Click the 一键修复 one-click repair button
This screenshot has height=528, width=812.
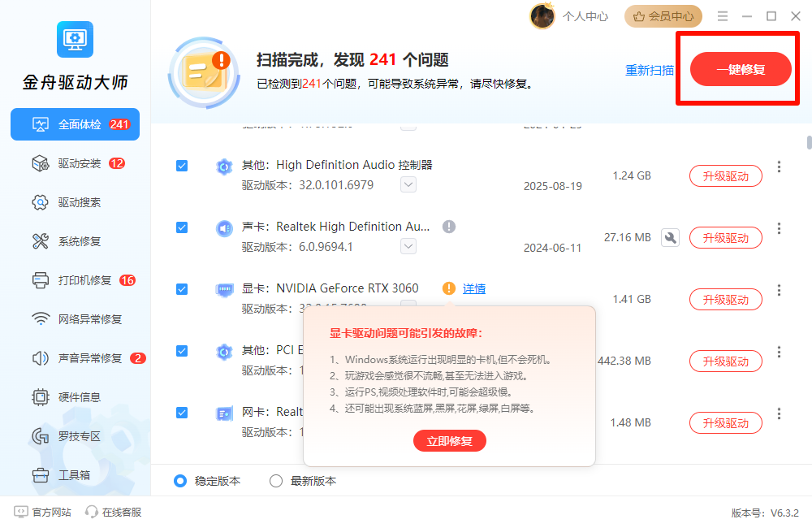[x=741, y=69]
